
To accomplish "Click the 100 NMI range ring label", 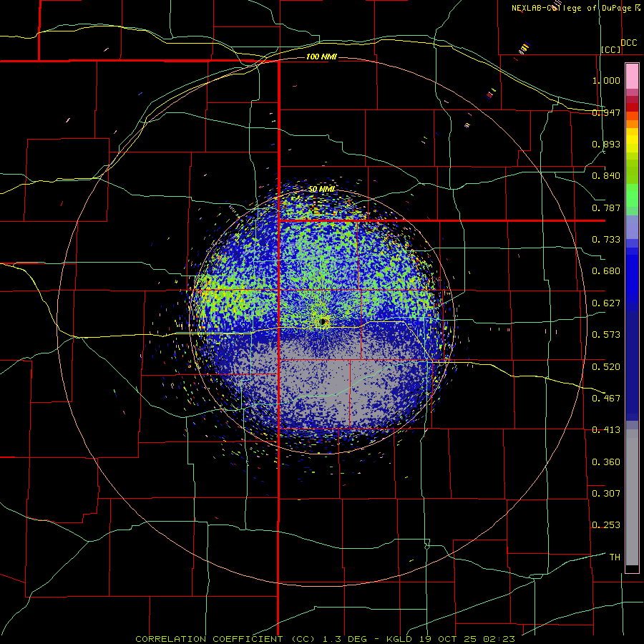I will coord(321,57).
